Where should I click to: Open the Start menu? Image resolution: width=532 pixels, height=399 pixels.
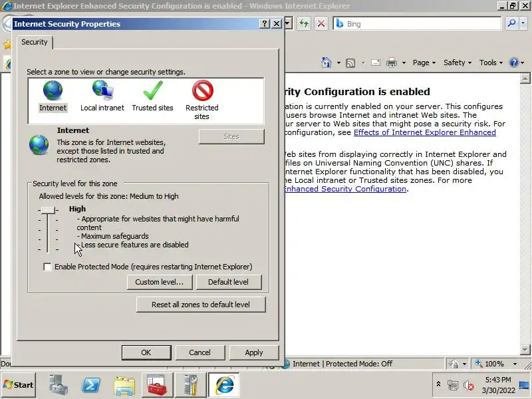pyautogui.click(x=19, y=385)
